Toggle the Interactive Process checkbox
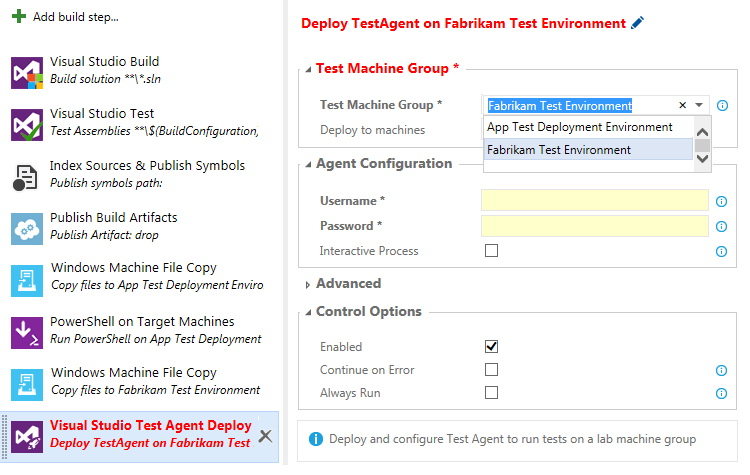Image resolution: width=750 pixels, height=475 pixels. point(491,251)
